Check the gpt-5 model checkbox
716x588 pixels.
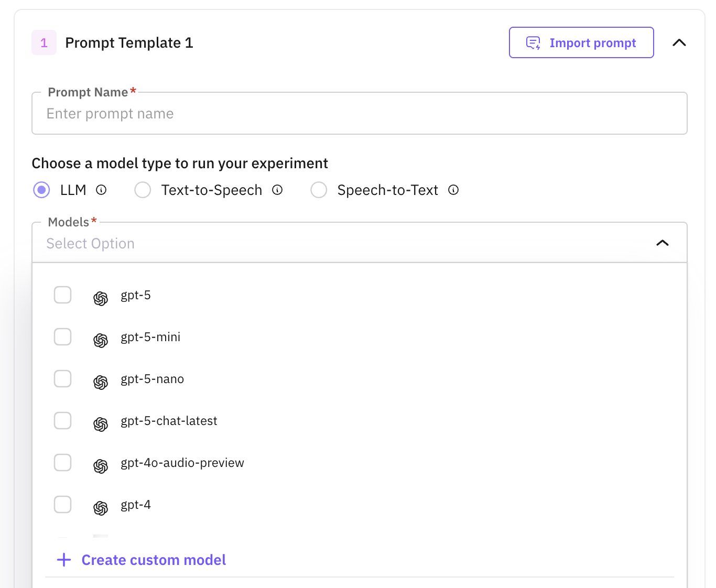[x=62, y=295]
